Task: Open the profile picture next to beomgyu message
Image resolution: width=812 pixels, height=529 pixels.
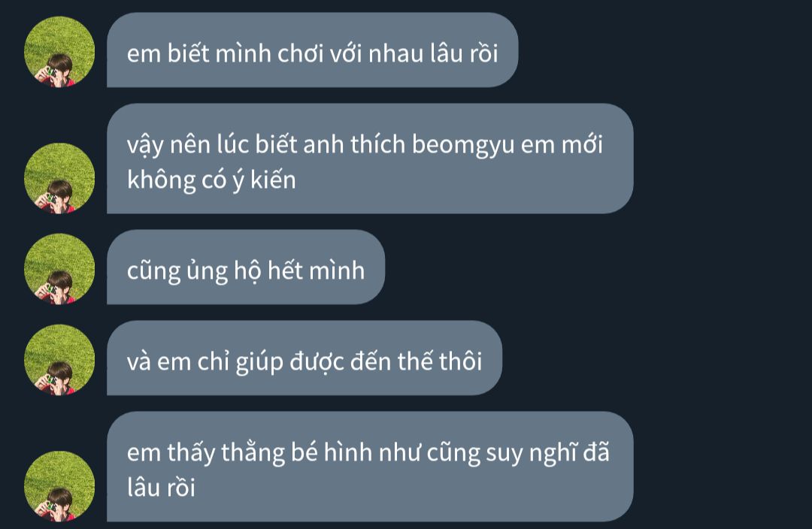Action: click(x=59, y=178)
